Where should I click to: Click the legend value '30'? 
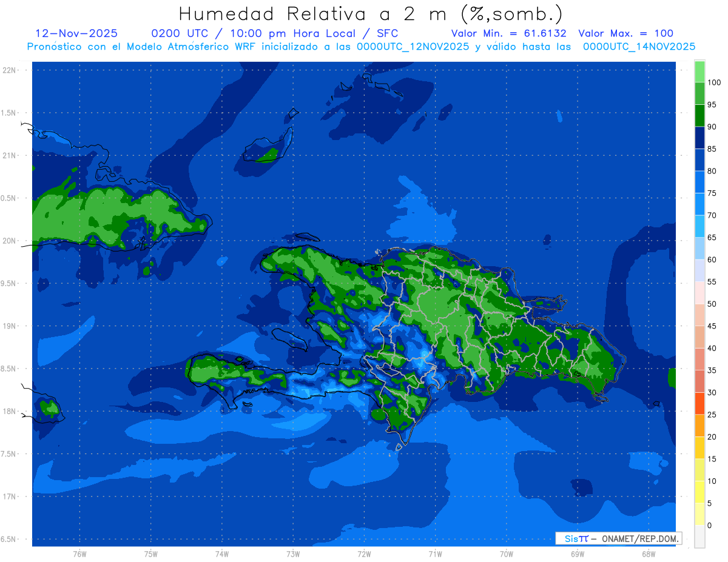712,392
